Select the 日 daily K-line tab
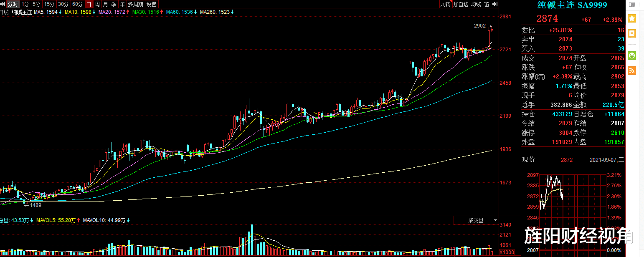 click(x=89, y=4)
